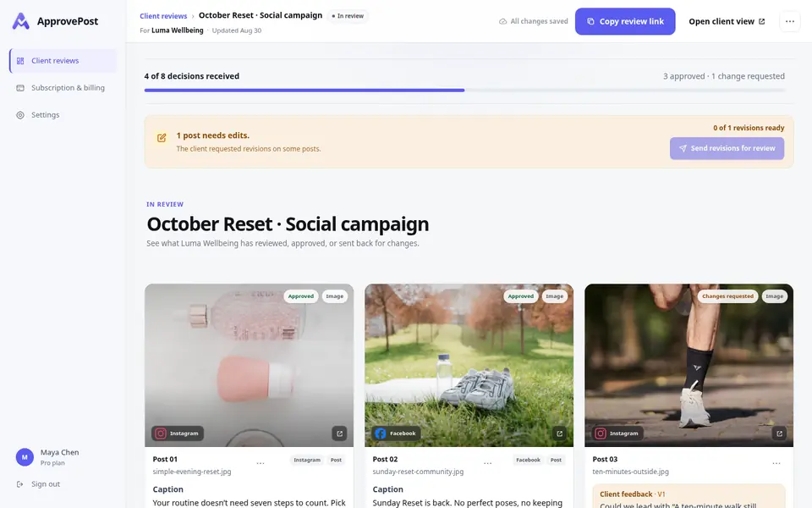
Task: Open Client reviews in the sidebar
Action: [x=63, y=61]
